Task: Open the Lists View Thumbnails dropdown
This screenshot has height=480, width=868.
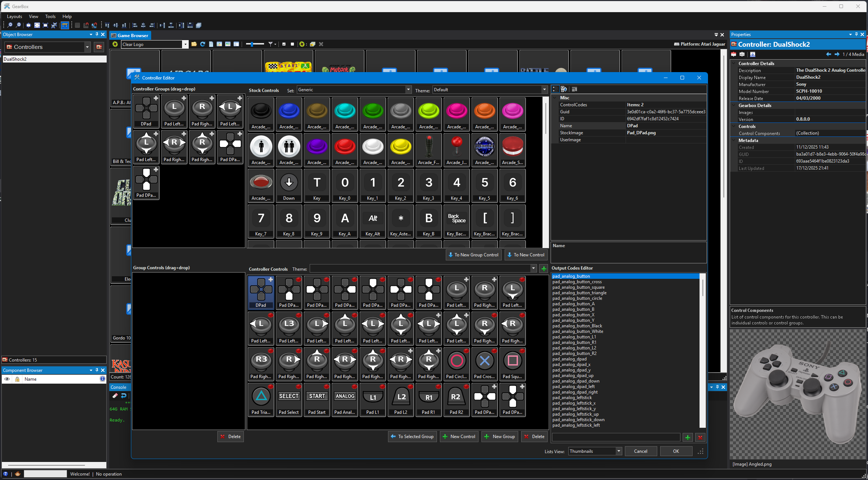Action: click(x=618, y=451)
